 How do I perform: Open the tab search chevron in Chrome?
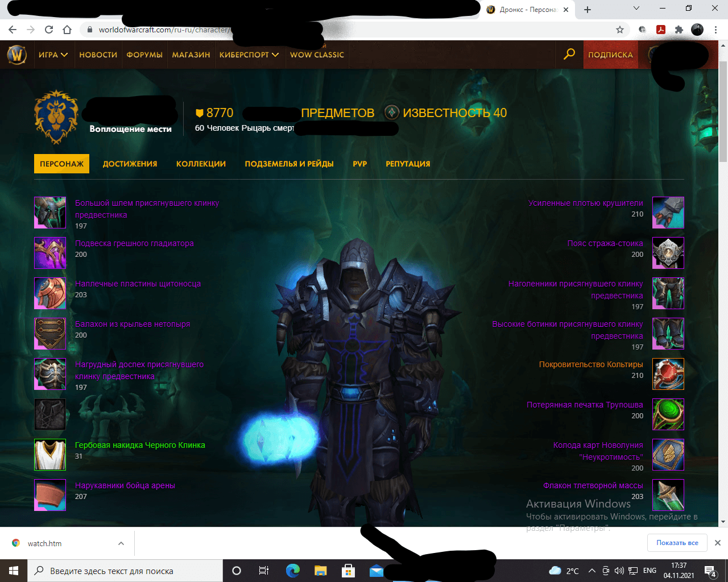636,9
